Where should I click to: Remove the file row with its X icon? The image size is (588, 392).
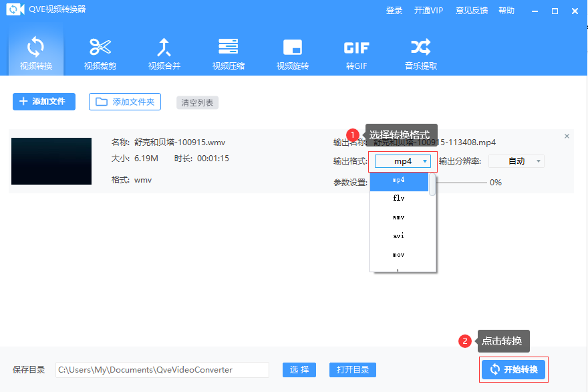[x=567, y=136]
